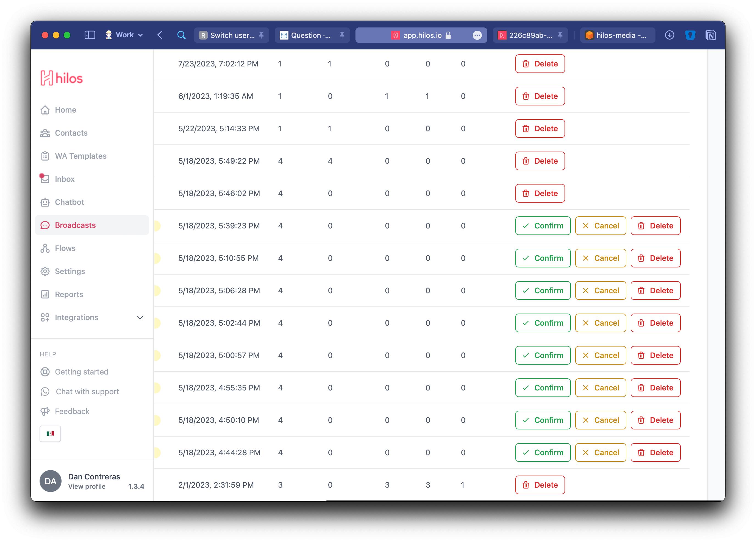Expand the Integrations menu chevron

click(x=140, y=317)
